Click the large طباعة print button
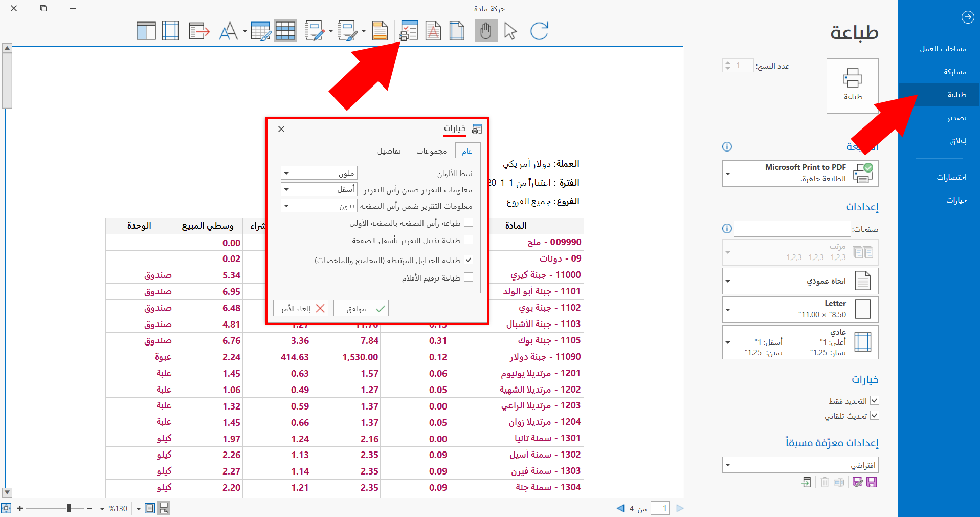This screenshot has width=980, height=517. (x=853, y=85)
